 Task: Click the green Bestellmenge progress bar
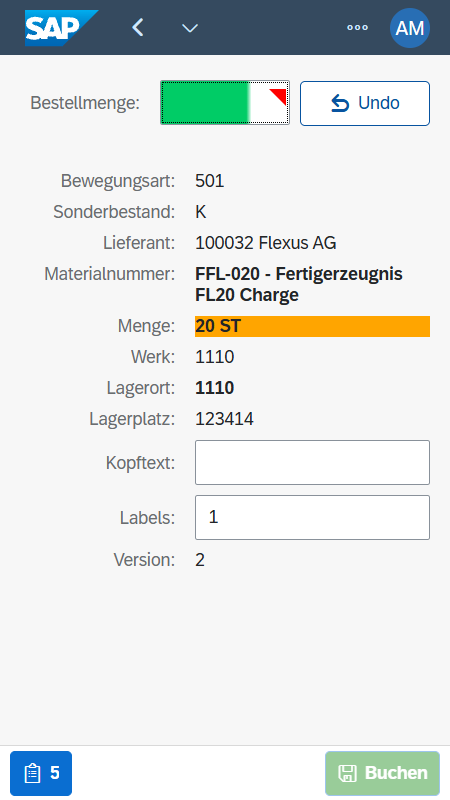[x=225, y=103]
